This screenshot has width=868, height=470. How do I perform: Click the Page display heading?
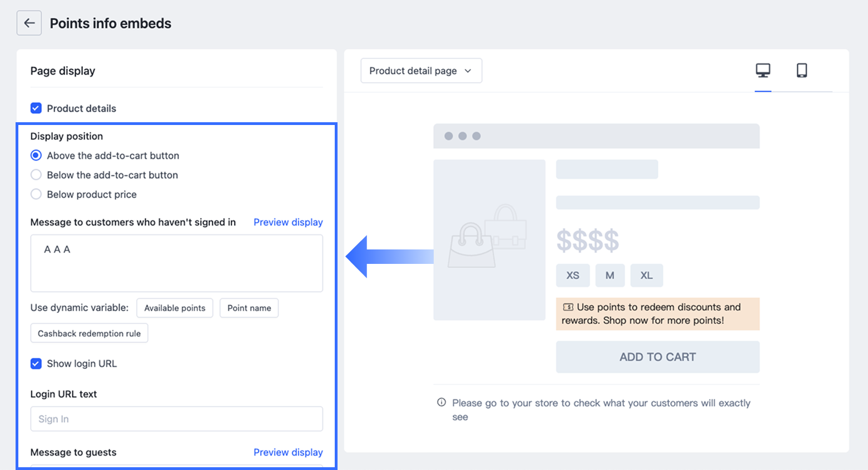pyautogui.click(x=63, y=71)
